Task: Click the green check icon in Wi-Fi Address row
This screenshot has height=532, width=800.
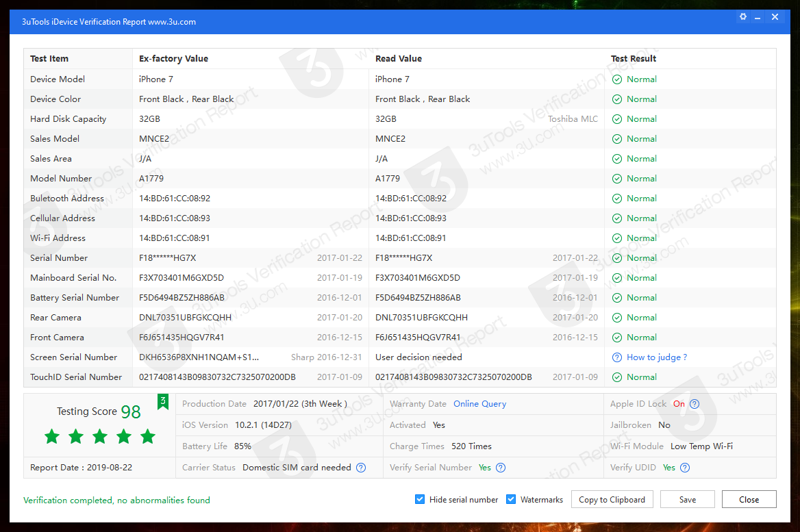Action: (617, 238)
